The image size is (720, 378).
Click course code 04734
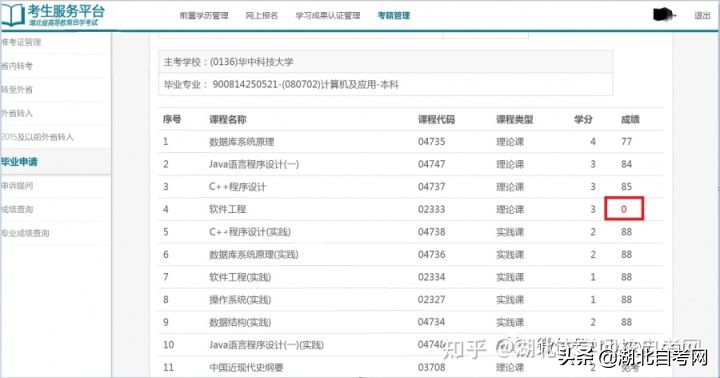432,322
